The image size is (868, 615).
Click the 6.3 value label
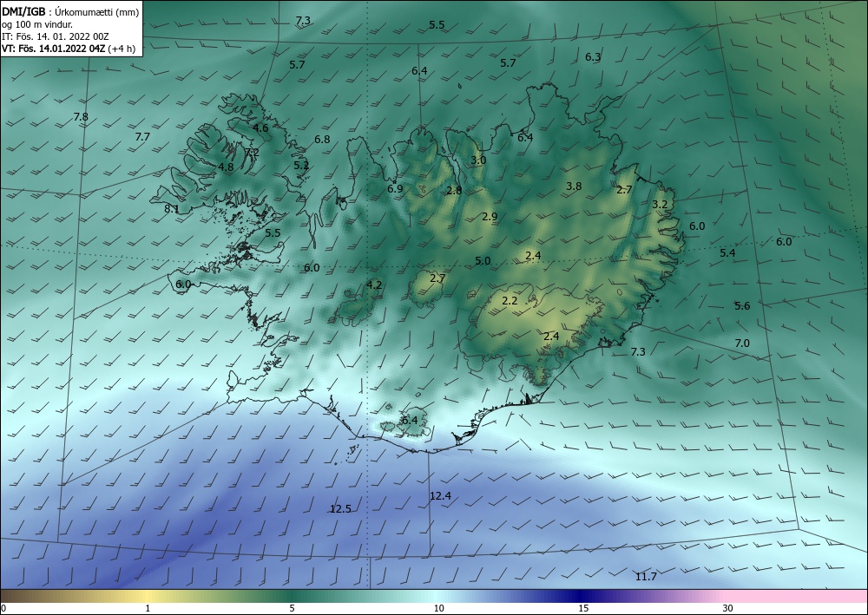(593, 57)
